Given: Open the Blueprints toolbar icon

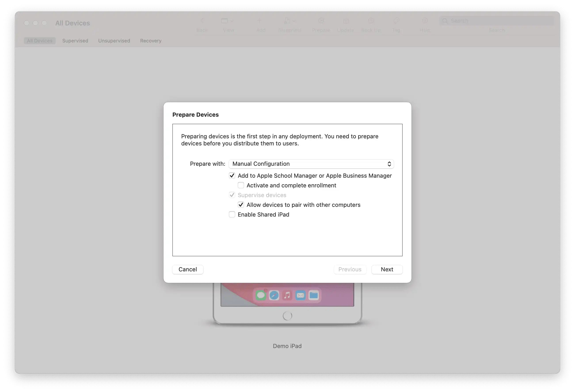Looking at the screenshot, I should tap(287, 21).
